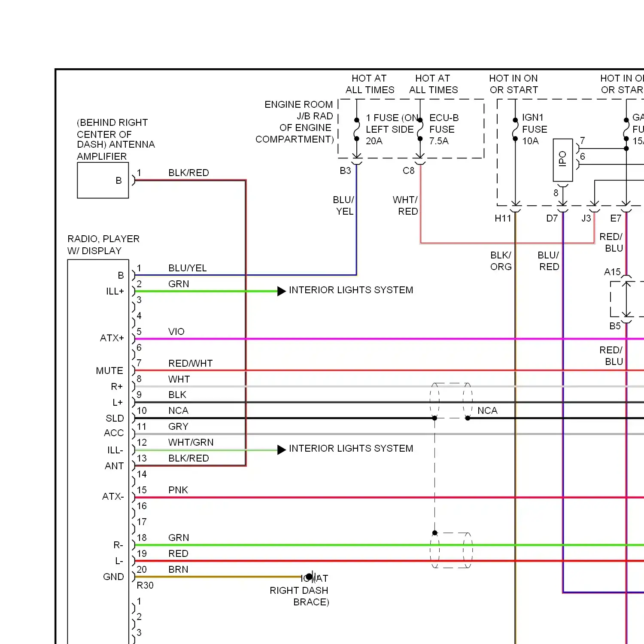This screenshot has height=644, width=644.
Task: Click the 'ECU-B FUSE 7.5A' text
Action: 444,129
